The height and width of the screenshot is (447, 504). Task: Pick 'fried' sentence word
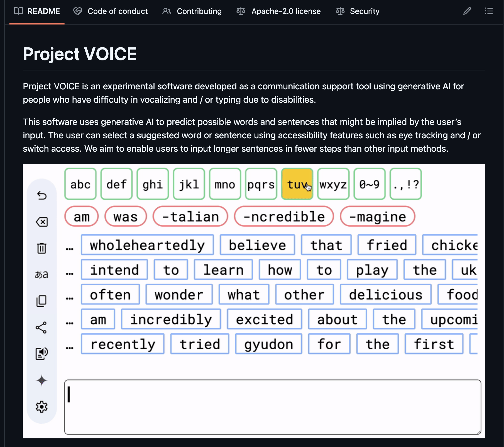pos(387,245)
